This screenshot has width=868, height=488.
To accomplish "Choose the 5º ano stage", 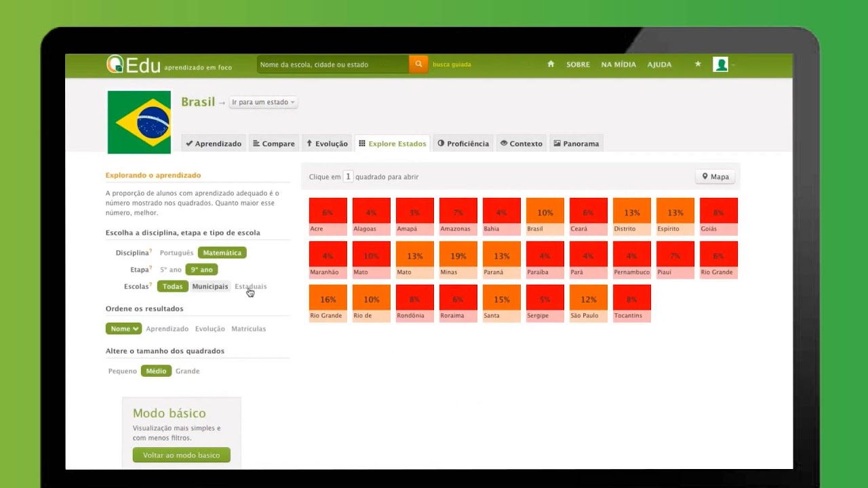I will (x=172, y=270).
